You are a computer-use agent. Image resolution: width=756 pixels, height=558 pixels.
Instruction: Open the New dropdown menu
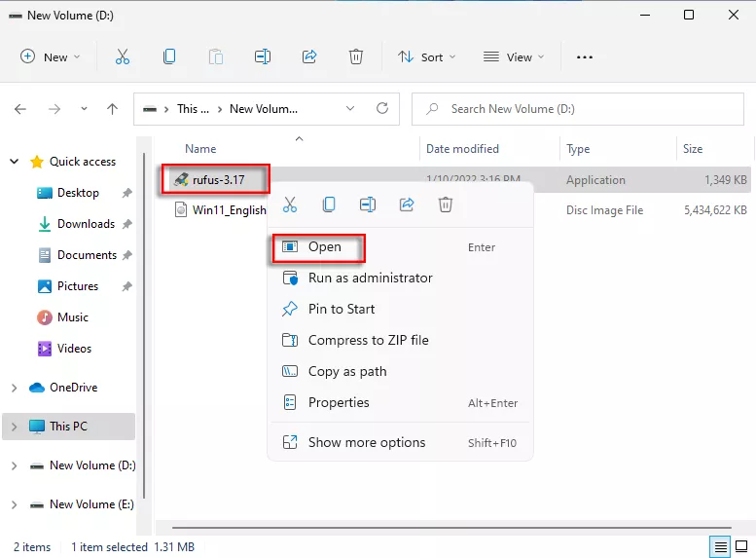pos(51,57)
